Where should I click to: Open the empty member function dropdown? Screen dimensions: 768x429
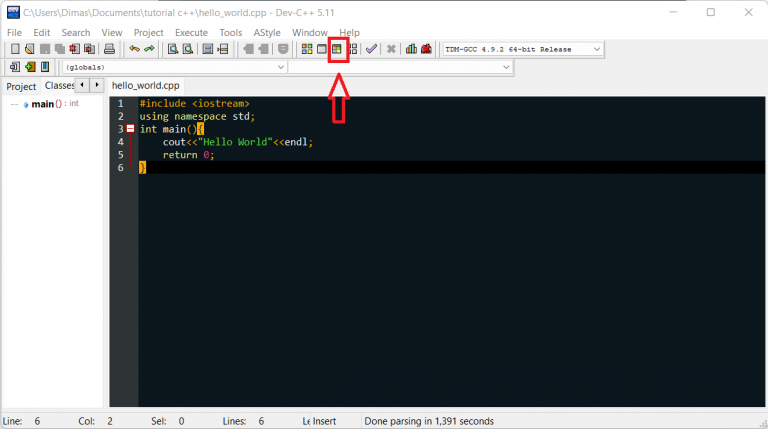[x=400, y=67]
